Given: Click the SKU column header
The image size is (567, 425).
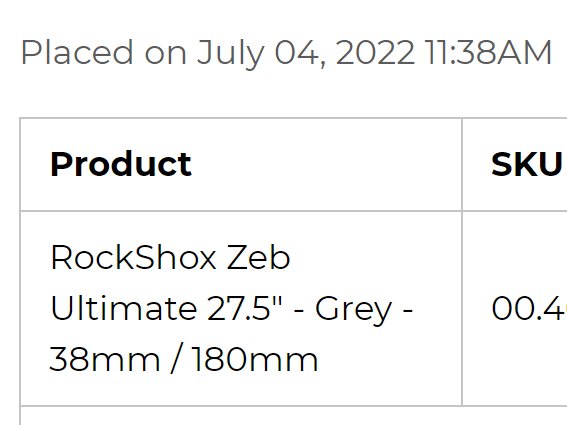Looking at the screenshot, I should coord(526,165).
